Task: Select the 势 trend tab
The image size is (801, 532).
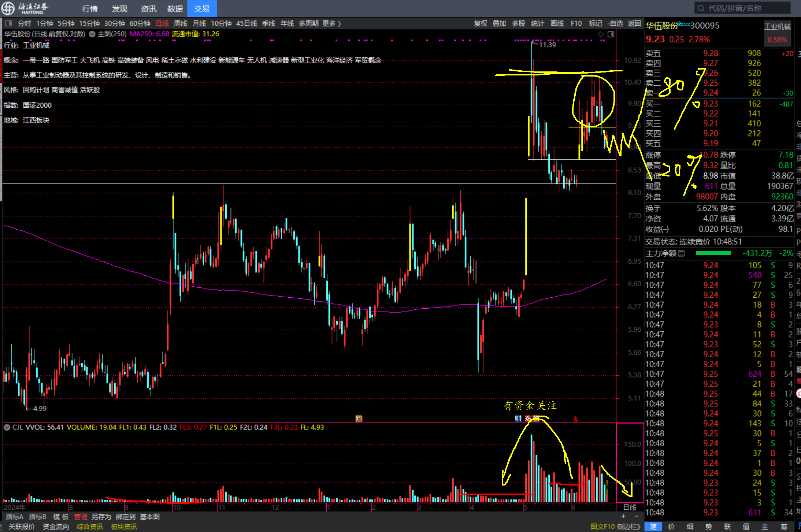Action: pyautogui.click(x=709, y=527)
